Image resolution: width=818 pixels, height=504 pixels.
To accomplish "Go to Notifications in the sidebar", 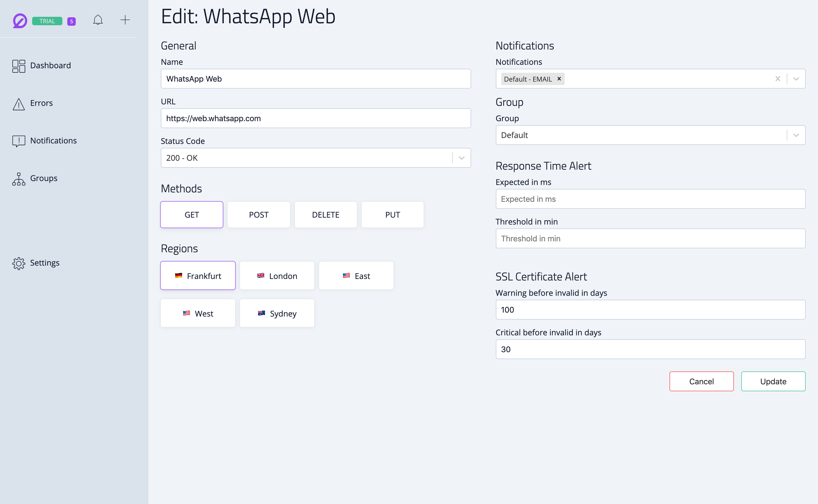I will click(53, 141).
